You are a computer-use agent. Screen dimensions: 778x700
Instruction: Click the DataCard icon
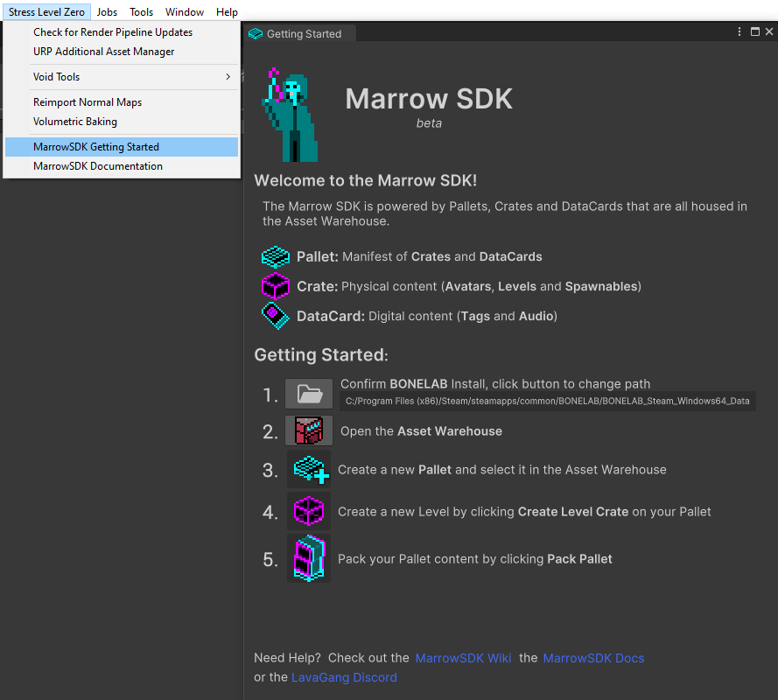pyautogui.click(x=276, y=316)
